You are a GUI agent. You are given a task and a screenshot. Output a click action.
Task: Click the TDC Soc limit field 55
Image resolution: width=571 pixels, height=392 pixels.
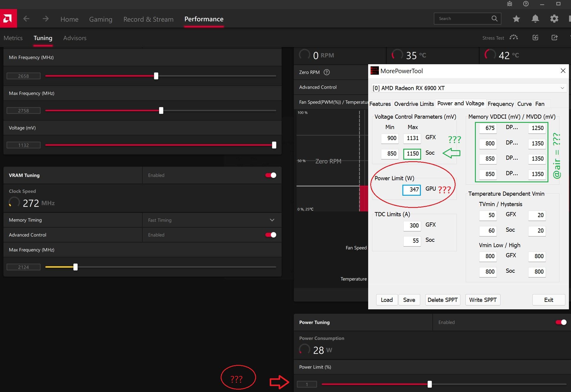412,241
